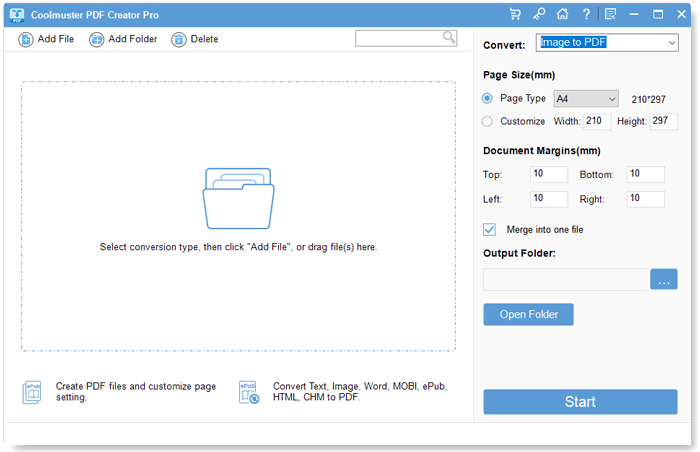Screen dimensions: 700x452
Task: Go to the home page icon
Action: coord(562,14)
